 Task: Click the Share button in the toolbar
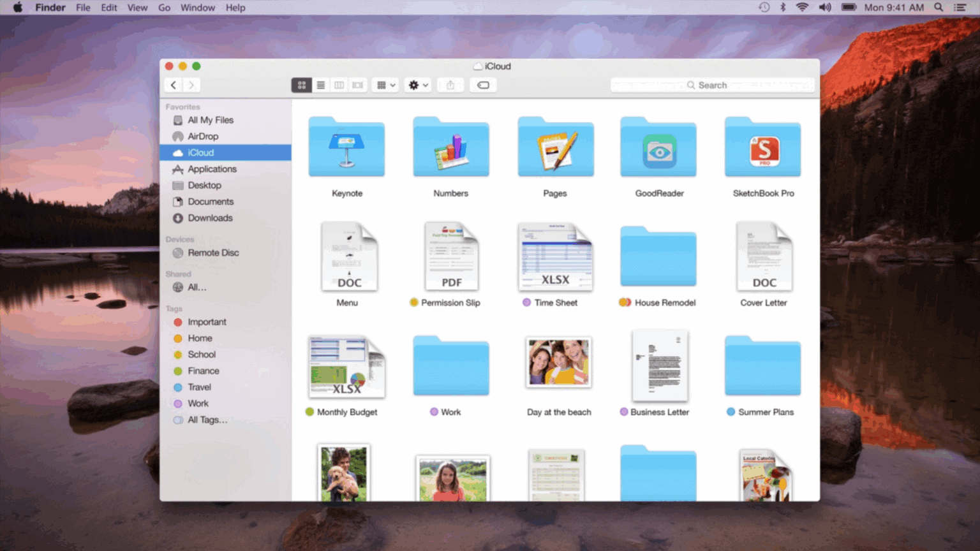450,85
